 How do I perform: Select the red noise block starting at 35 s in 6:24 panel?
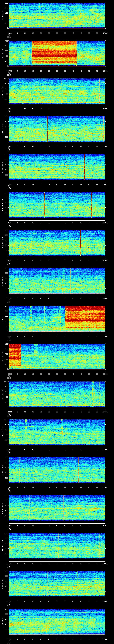point(85,317)
